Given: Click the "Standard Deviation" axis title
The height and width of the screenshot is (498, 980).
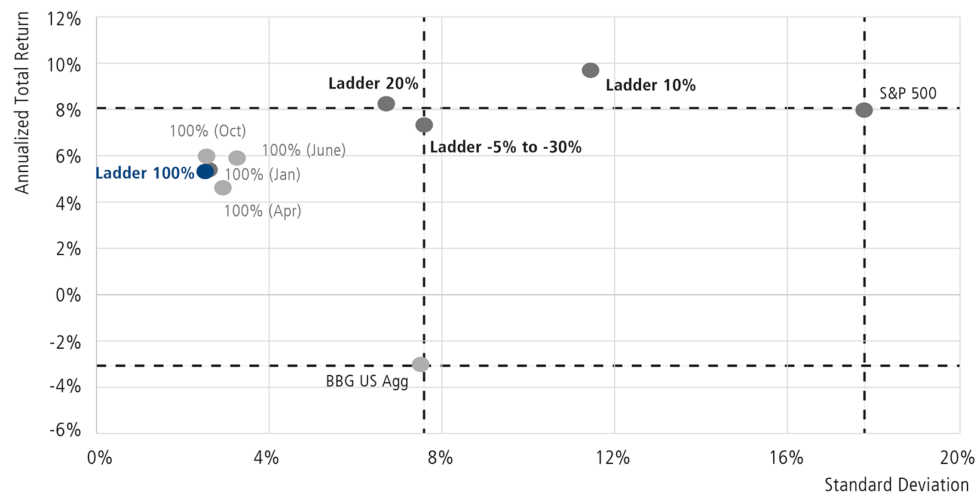Looking at the screenshot, I should point(896,485).
